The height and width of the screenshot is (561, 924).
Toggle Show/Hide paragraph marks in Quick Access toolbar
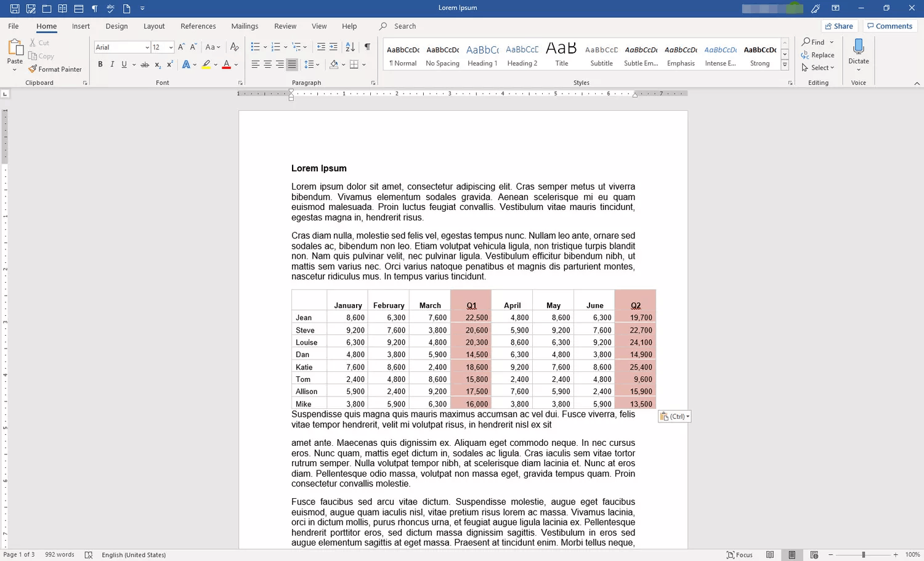[x=94, y=8]
